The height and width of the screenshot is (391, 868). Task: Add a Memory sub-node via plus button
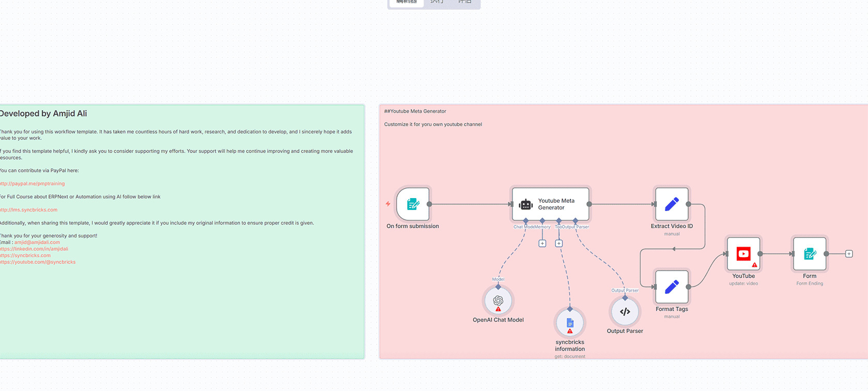pyautogui.click(x=542, y=244)
